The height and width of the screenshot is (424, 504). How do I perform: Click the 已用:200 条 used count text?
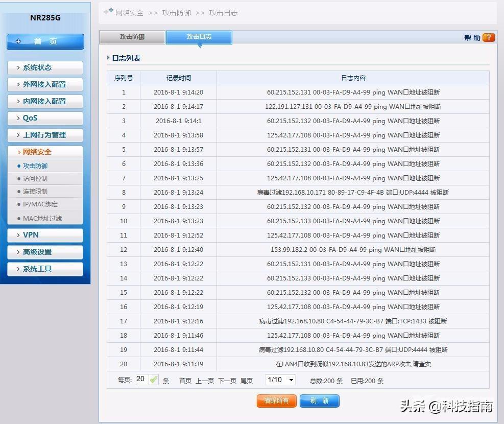(367, 381)
